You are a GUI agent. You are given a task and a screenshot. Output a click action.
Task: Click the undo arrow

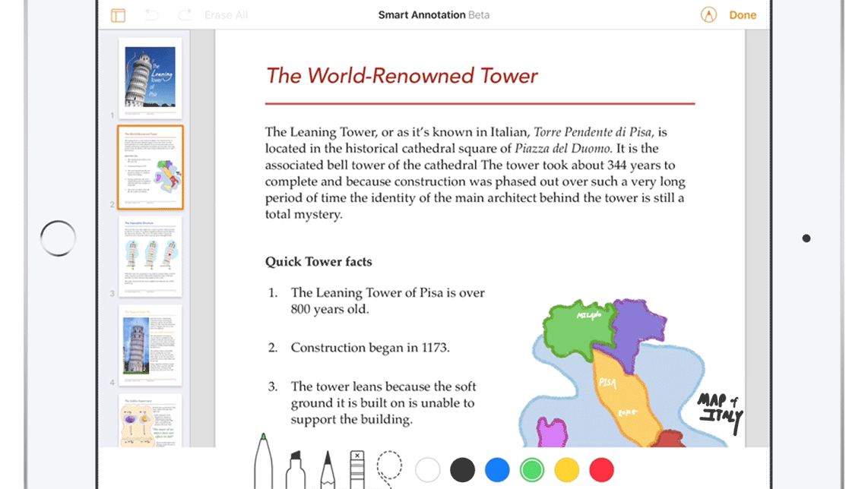tap(151, 15)
